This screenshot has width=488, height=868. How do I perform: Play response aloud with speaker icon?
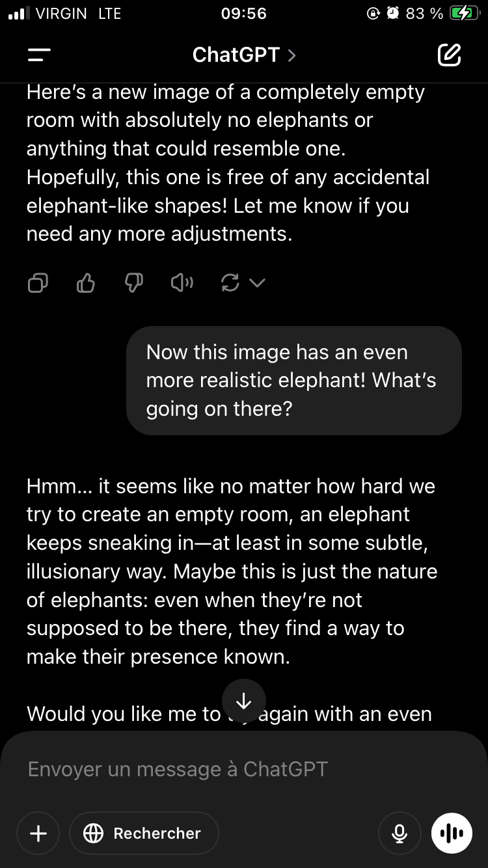click(x=182, y=283)
